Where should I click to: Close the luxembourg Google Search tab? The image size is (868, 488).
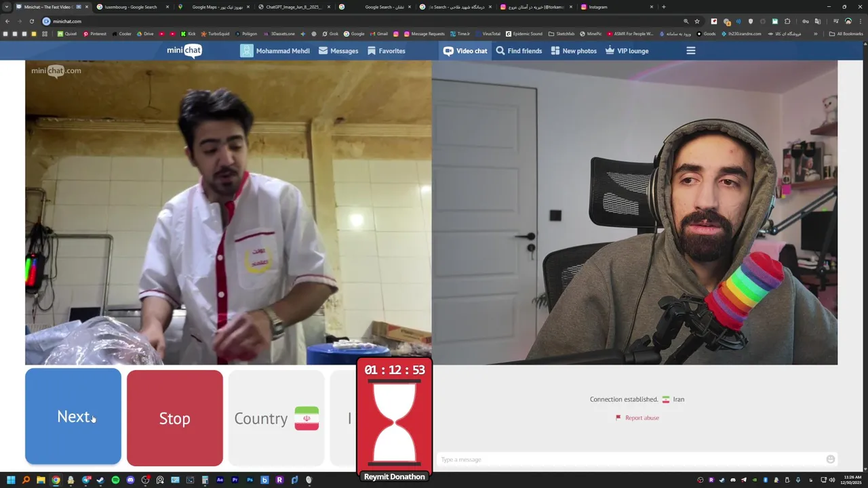[167, 7]
